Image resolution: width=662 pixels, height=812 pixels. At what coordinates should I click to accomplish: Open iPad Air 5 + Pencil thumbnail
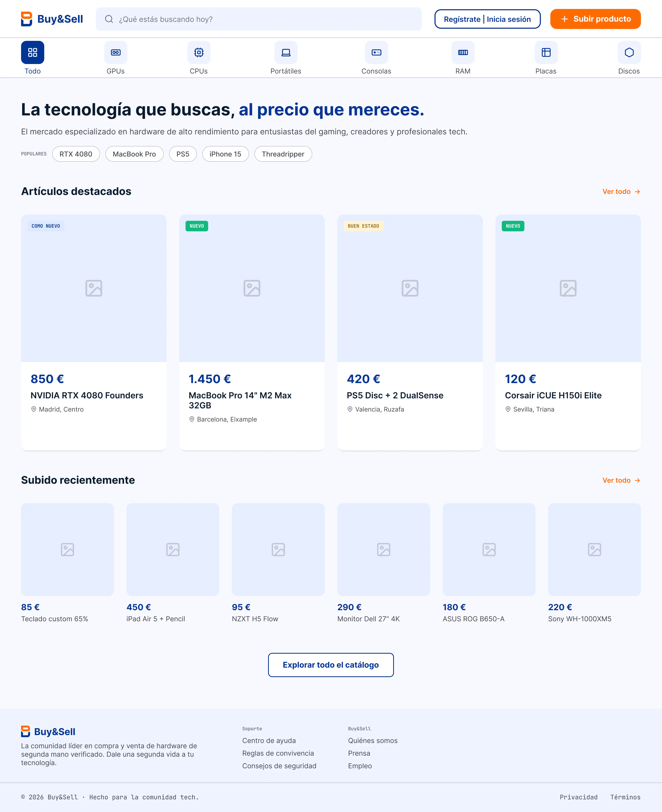pos(173,550)
